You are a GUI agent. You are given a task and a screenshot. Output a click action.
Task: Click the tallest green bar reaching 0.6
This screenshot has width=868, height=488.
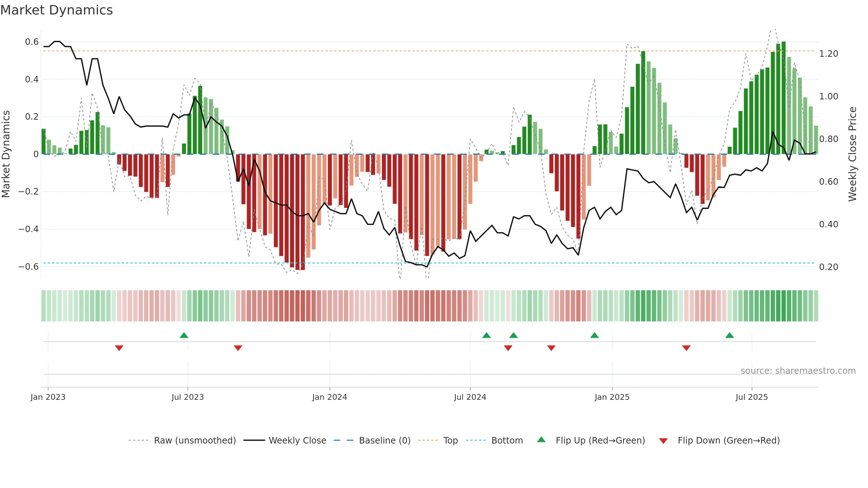coord(783,98)
